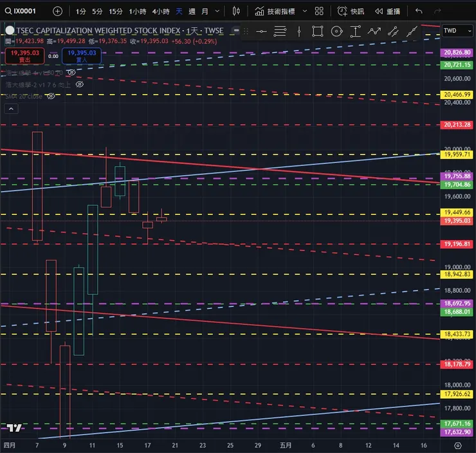Select the circle drawing tool

point(336,32)
